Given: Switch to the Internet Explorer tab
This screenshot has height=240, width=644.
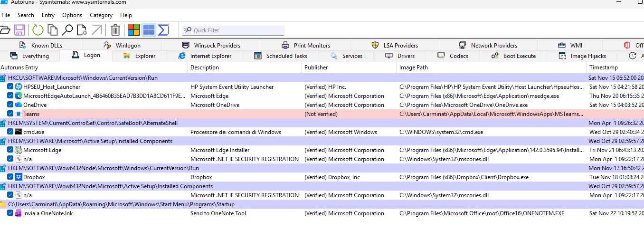Looking at the screenshot, I should pos(205,56).
